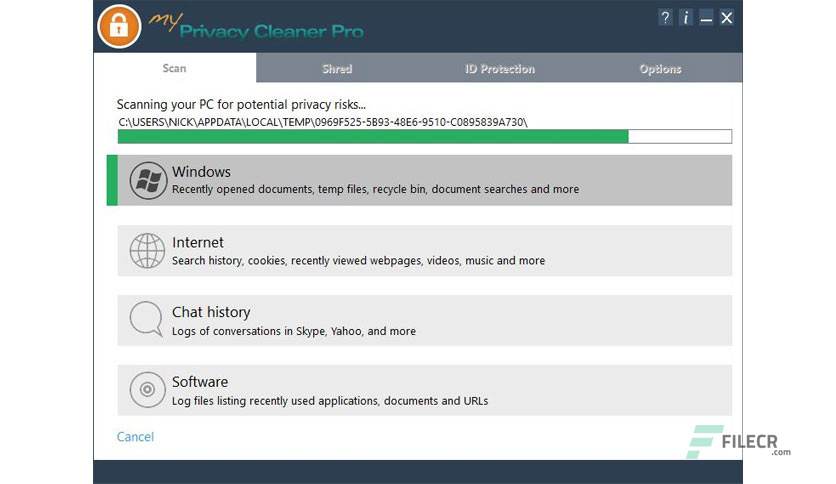The image size is (836, 484).
Task: Select the Windows category title
Action: [202, 172]
